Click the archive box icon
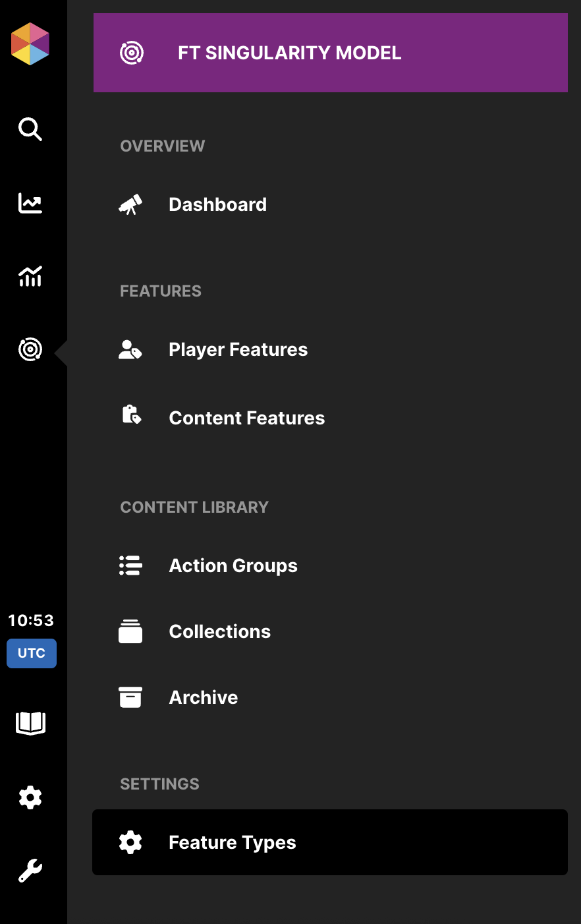 tap(130, 697)
